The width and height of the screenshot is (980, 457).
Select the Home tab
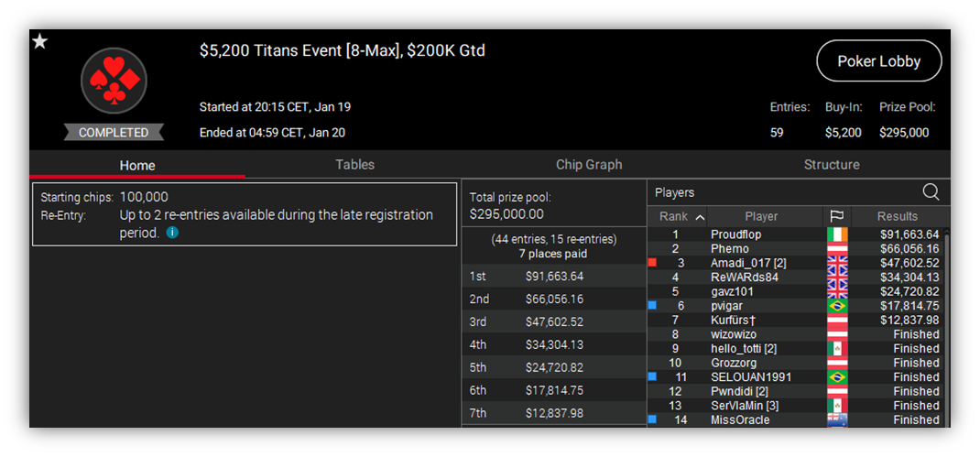tap(137, 166)
